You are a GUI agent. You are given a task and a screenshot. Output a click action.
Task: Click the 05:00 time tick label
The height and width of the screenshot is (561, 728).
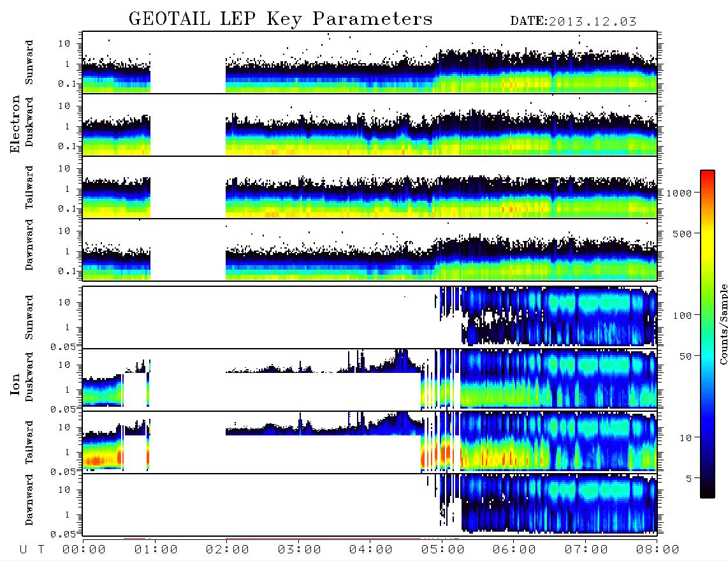point(443,550)
